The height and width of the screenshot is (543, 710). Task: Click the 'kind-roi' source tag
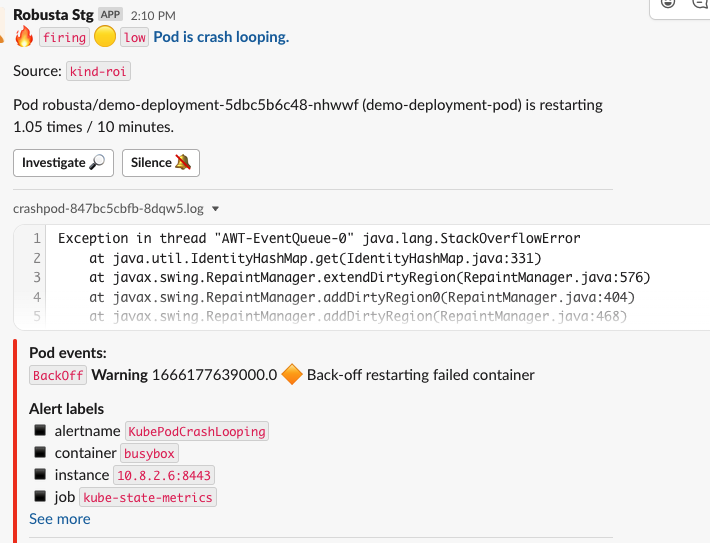(x=98, y=71)
